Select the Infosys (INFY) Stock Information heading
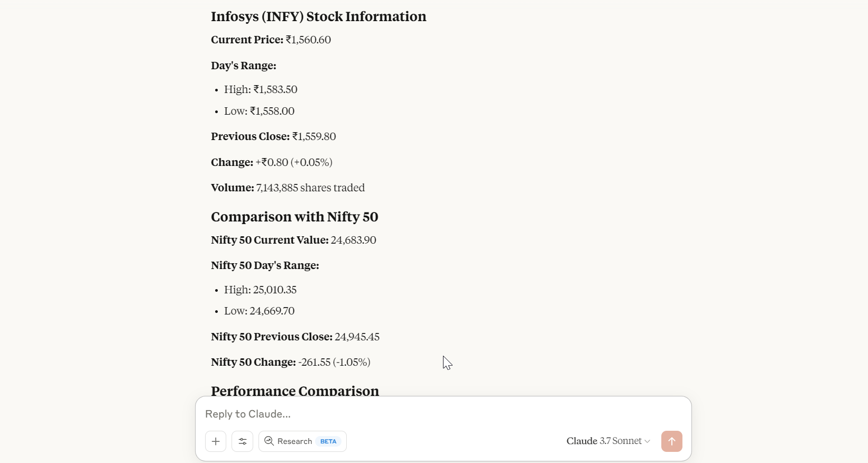 point(319,16)
